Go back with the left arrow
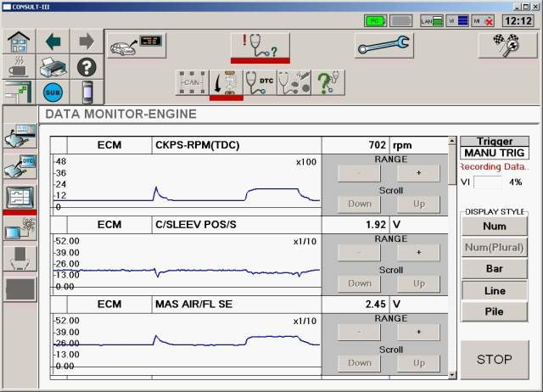This screenshot has height=392, width=543. point(53,41)
